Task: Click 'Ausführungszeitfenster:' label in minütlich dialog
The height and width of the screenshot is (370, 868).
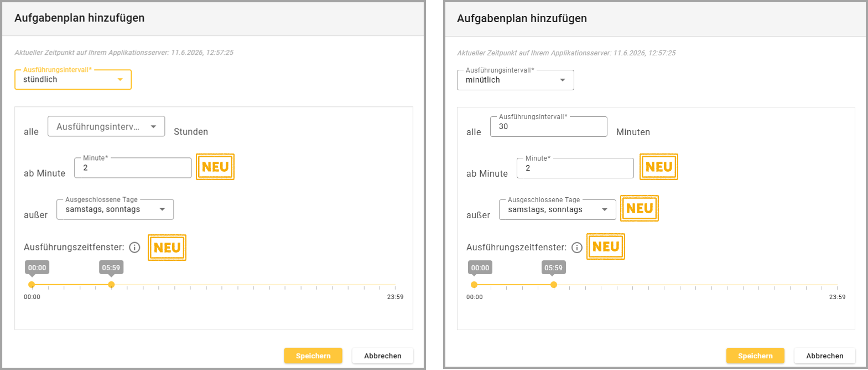Action: [x=517, y=247]
